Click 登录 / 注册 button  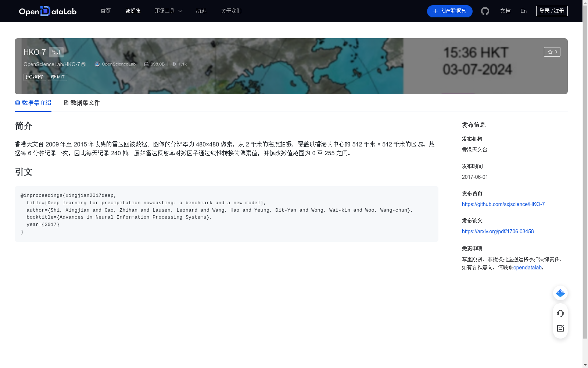pyautogui.click(x=552, y=11)
